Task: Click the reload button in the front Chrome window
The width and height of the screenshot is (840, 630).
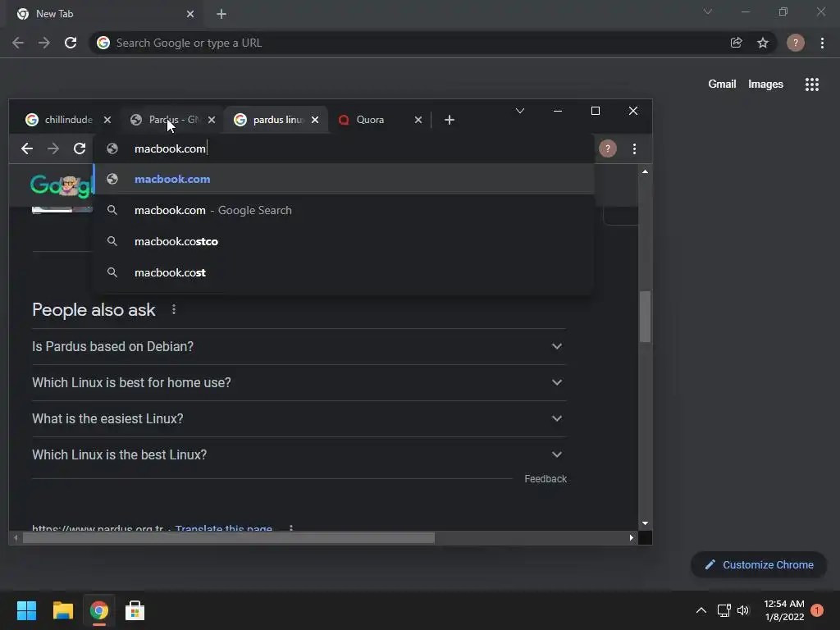Action: tap(80, 148)
